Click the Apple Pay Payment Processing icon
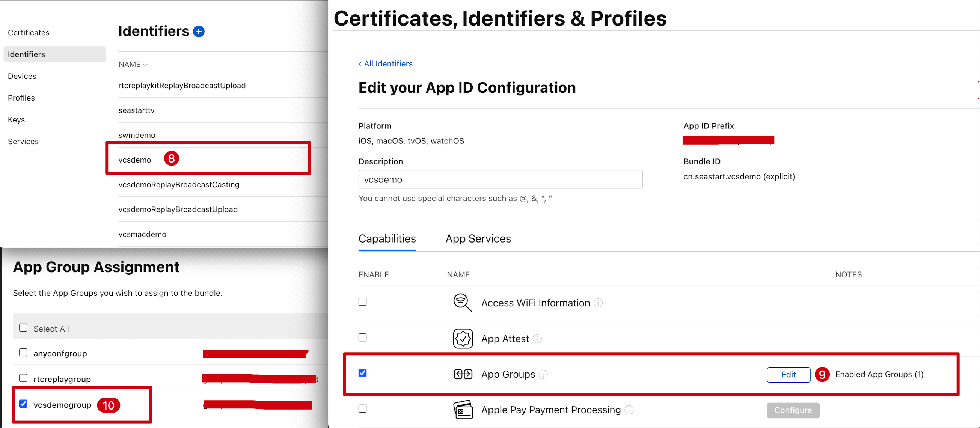The width and height of the screenshot is (980, 428). 463,410
